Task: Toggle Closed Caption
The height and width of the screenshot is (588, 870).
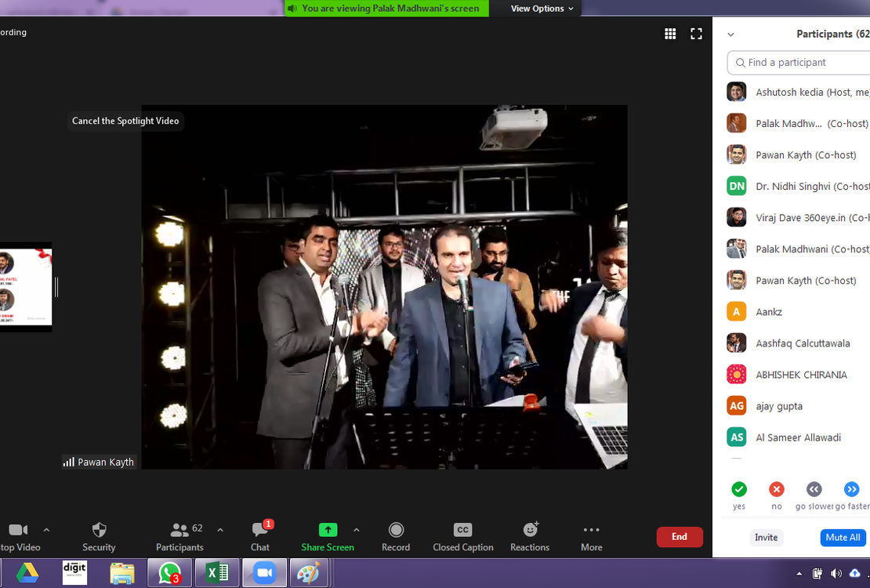Action: pos(463,536)
